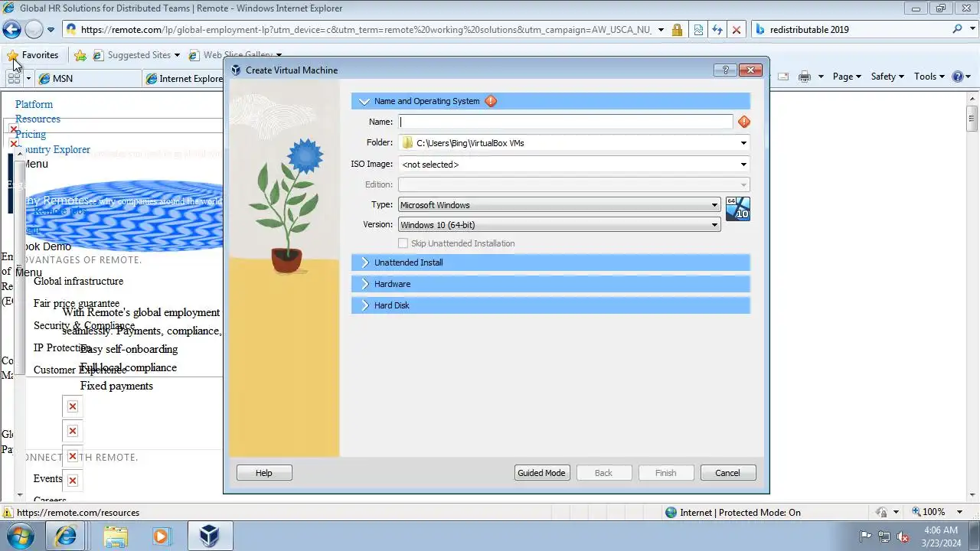Open Windows Media Player icon in taskbar
Viewport: 980px width, 551px height.
[x=162, y=536]
